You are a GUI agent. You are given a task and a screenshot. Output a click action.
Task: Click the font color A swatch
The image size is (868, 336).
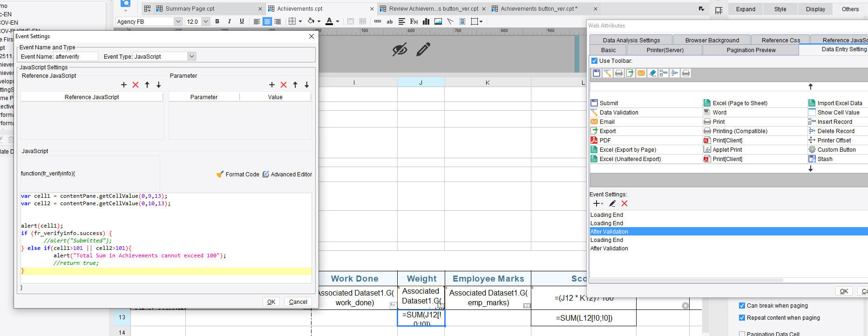click(329, 21)
